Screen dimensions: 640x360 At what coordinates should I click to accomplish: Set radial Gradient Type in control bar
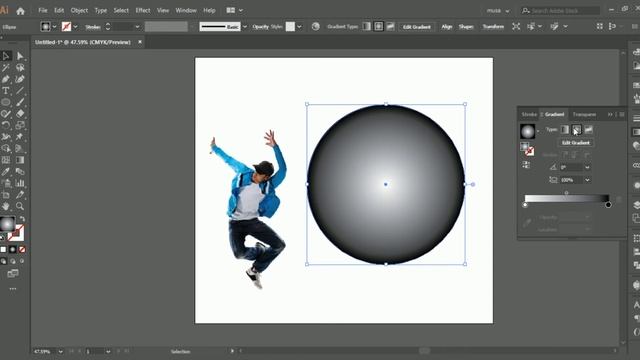point(378,27)
